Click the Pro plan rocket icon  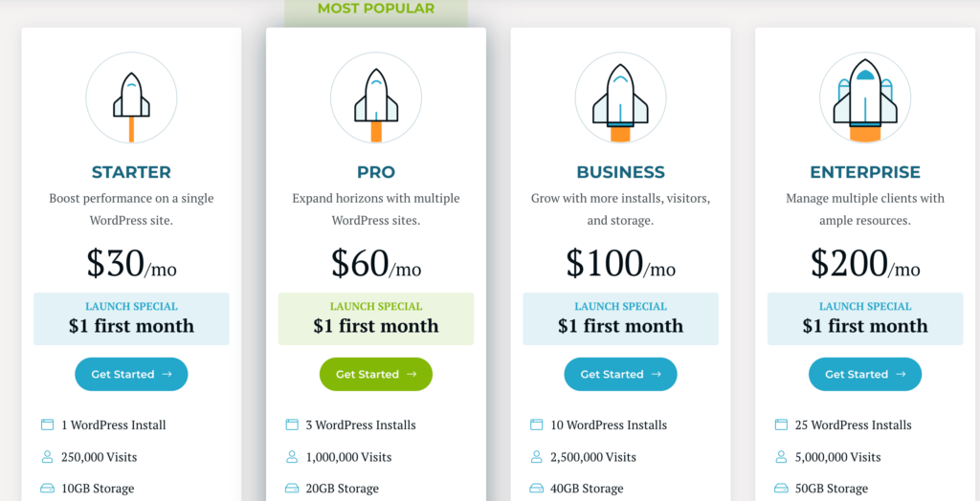click(375, 98)
